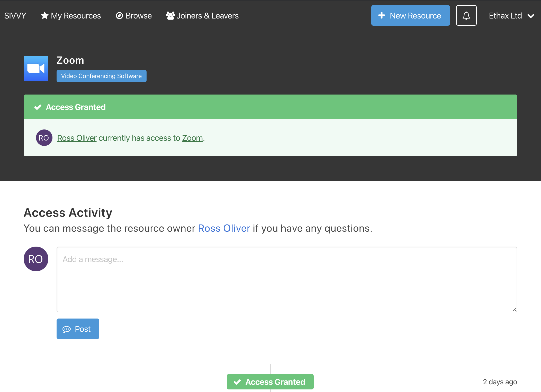
Task: Open My Resources page
Action: 71,16
